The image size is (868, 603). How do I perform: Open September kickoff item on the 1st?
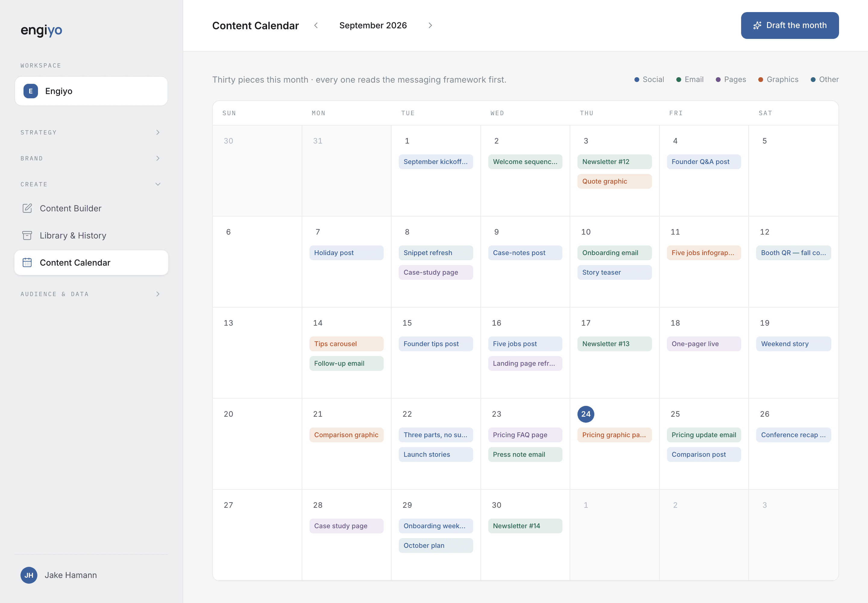point(436,162)
